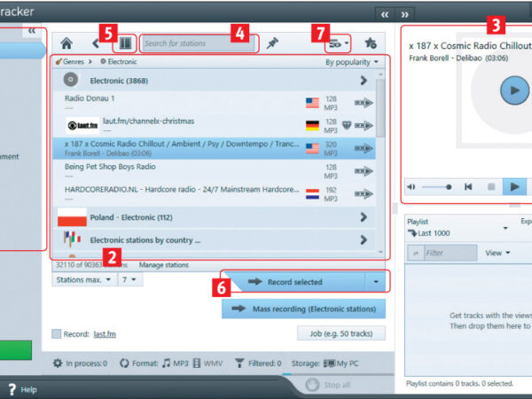Click the Filtered funnel icon in status bar
The image size is (532, 399).
tap(239, 363)
